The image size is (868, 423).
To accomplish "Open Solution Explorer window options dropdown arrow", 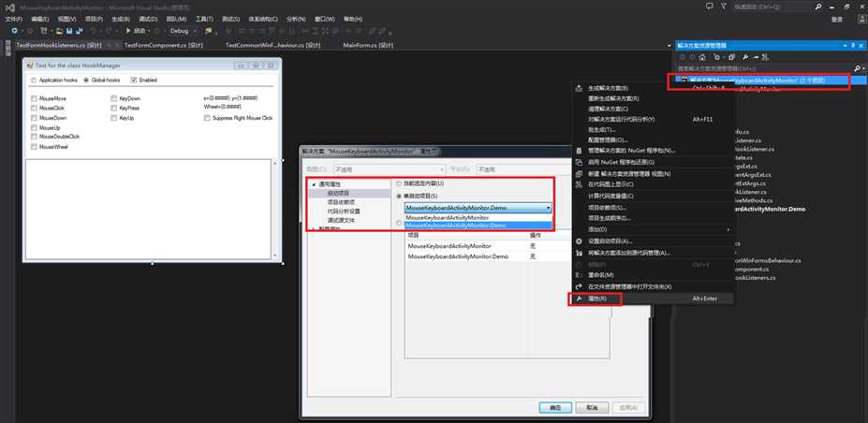I will 846,45.
